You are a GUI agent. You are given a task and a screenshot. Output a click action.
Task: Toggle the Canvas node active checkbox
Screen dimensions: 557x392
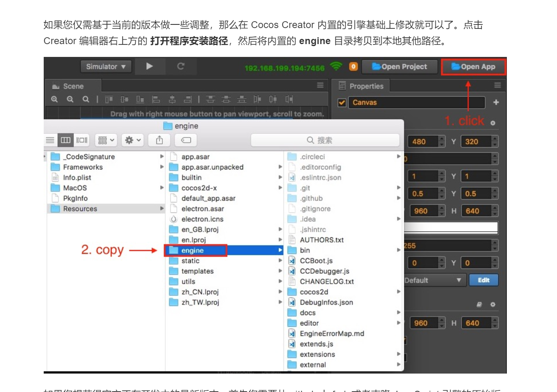[x=342, y=103]
